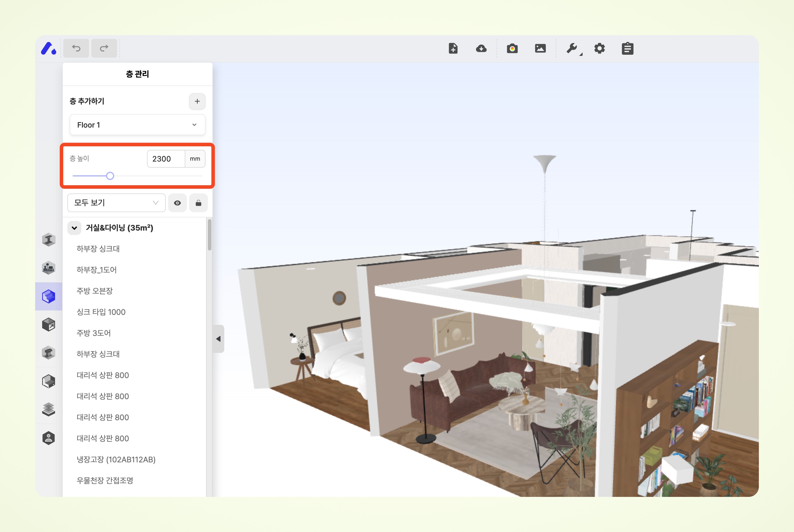Select the 주방 오븐장 item
This screenshot has width=794, height=532.
tap(94, 291)
